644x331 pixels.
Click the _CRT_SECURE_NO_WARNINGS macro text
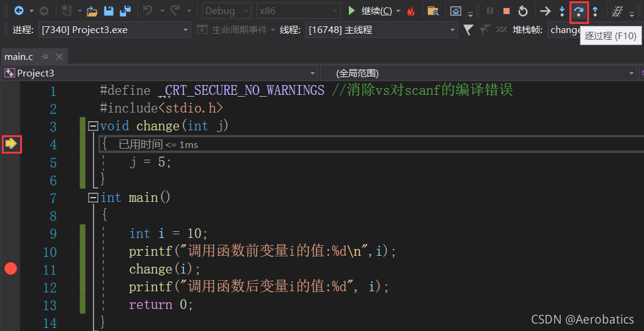coord(241,90)
